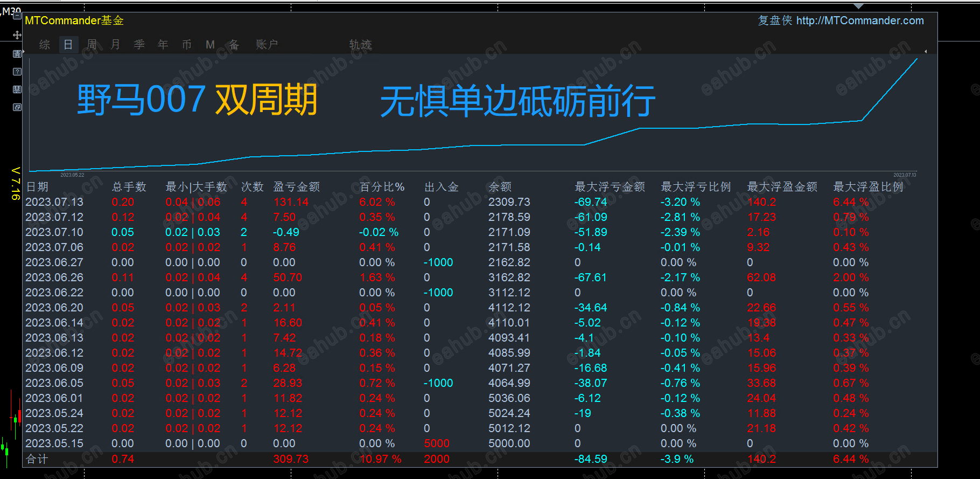Click the percentage value 6.02 %
This screenshot has width=980, height=479.
[377, 202]
